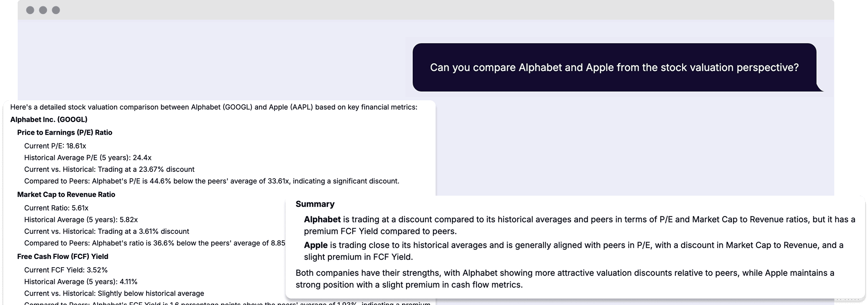The height and width of the screenshot is (305, 868).
Task: Click the middle gray window dot
Action: click(x=43, y=10)
